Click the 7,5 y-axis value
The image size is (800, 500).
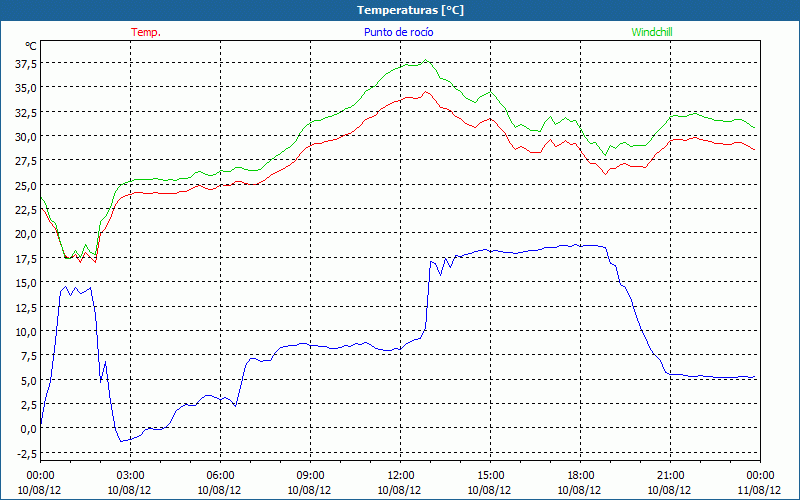click(x=29, y=356)
